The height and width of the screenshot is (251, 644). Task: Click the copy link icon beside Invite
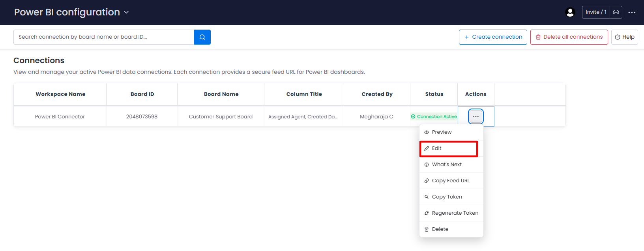coord(616,12)
